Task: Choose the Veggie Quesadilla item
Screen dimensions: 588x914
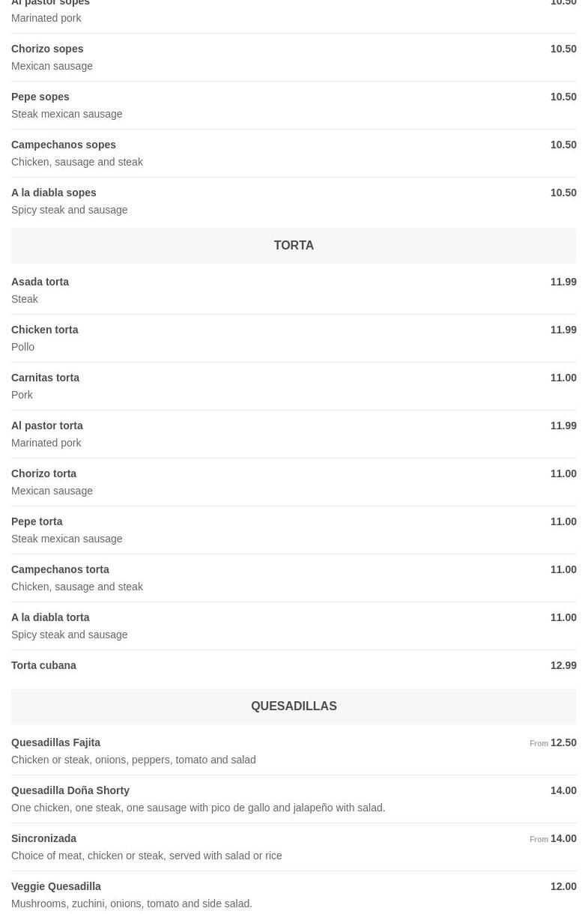Action: [56, 887]
